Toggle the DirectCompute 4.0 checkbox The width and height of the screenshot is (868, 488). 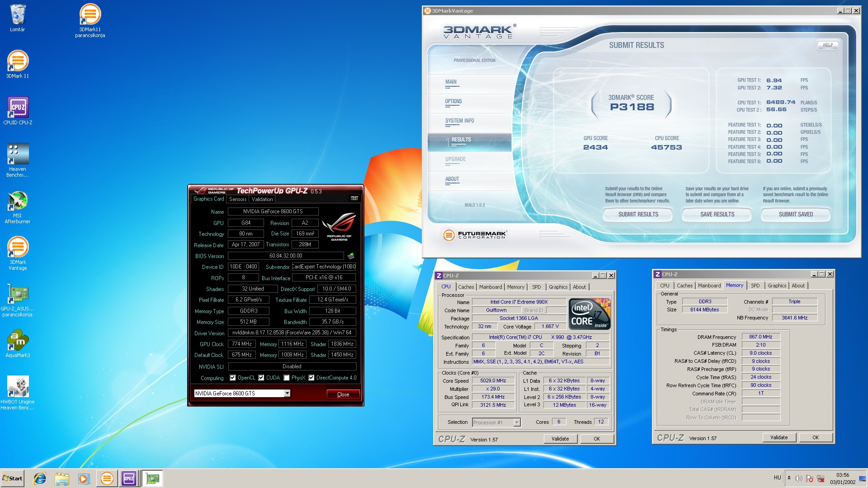coord(311,378)
